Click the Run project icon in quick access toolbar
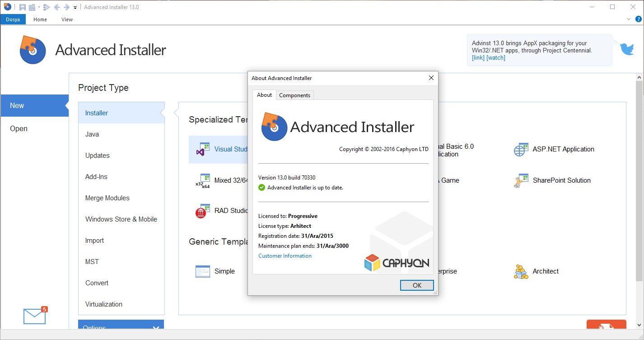 pos(47,7)
